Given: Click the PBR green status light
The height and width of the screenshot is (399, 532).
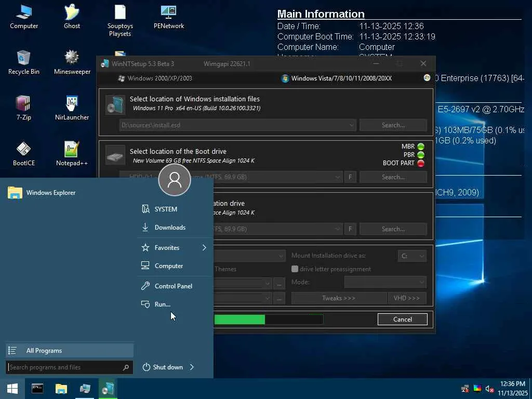Looking at the screenshot, I should click(421, 155).
